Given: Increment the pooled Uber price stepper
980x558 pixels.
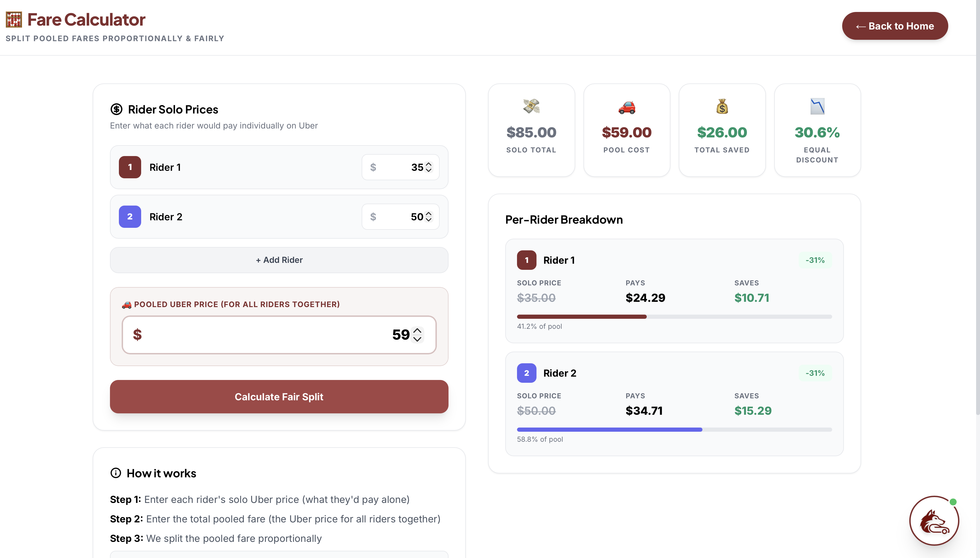Looking at the screenshot, I should point(417,330).
